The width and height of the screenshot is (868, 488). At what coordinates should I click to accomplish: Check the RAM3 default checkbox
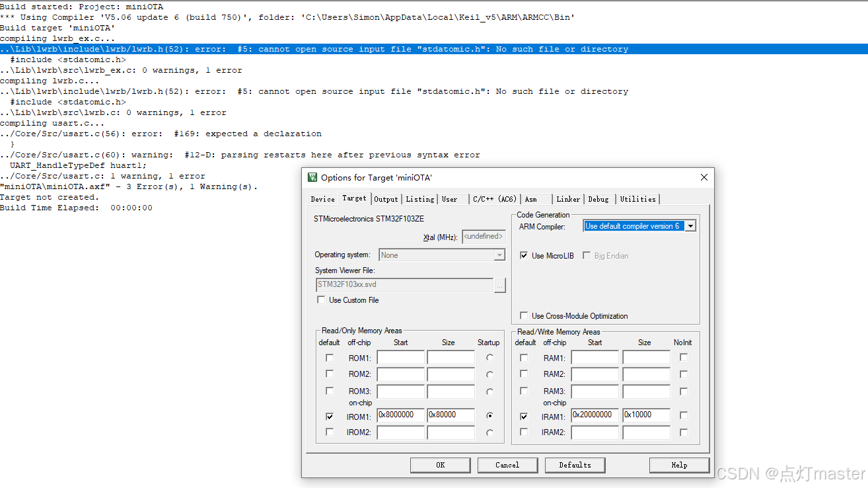524,391
